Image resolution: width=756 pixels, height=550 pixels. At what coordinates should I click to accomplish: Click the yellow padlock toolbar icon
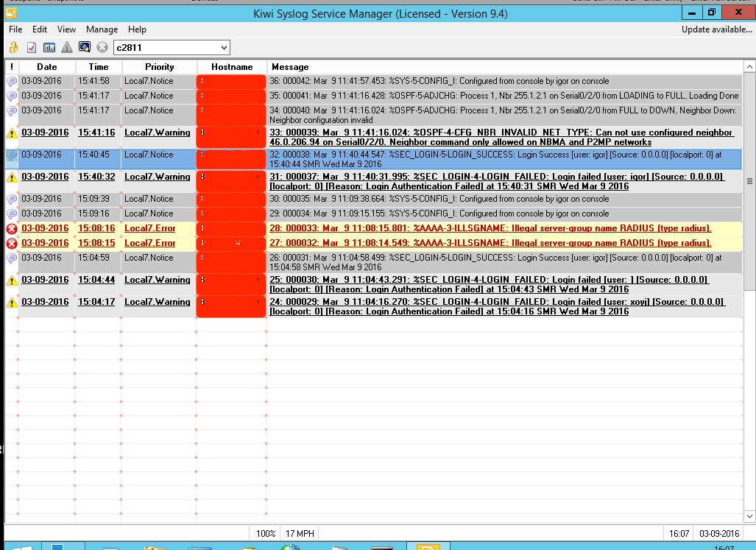click(x=13, y=47)
